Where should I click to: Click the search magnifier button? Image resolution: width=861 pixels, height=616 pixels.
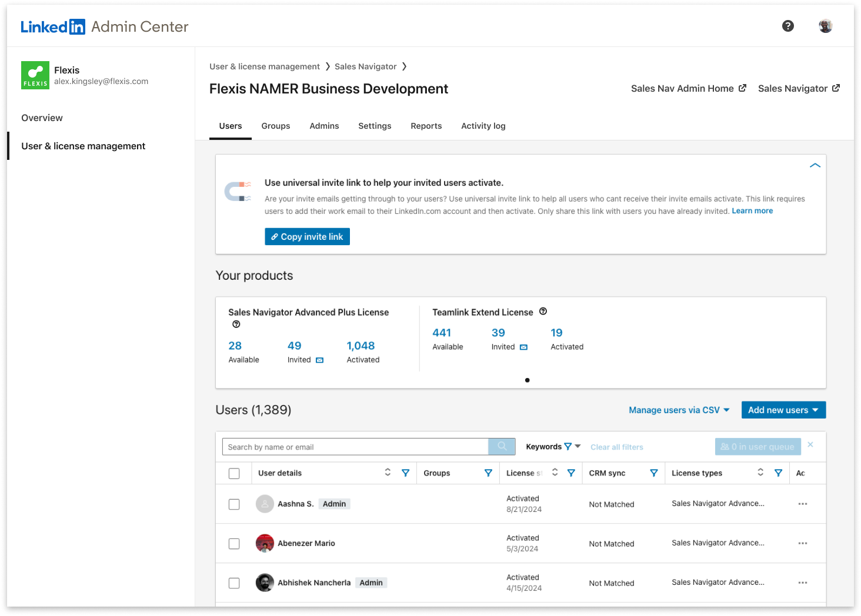point(502,447)
